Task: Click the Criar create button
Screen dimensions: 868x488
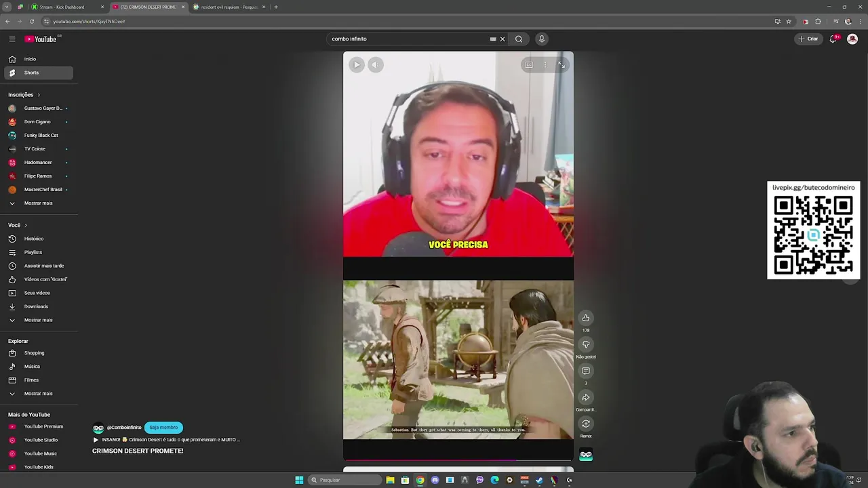Action: (808, 39)
